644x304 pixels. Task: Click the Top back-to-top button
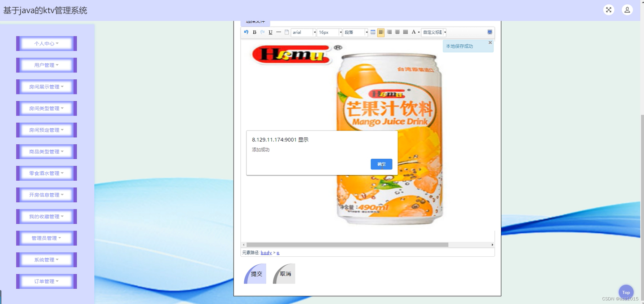click(x=626, y=292)
